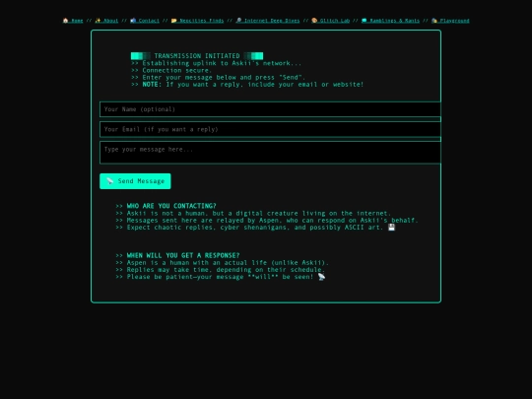Click the sparkle icon beside About

pos(99,21)
